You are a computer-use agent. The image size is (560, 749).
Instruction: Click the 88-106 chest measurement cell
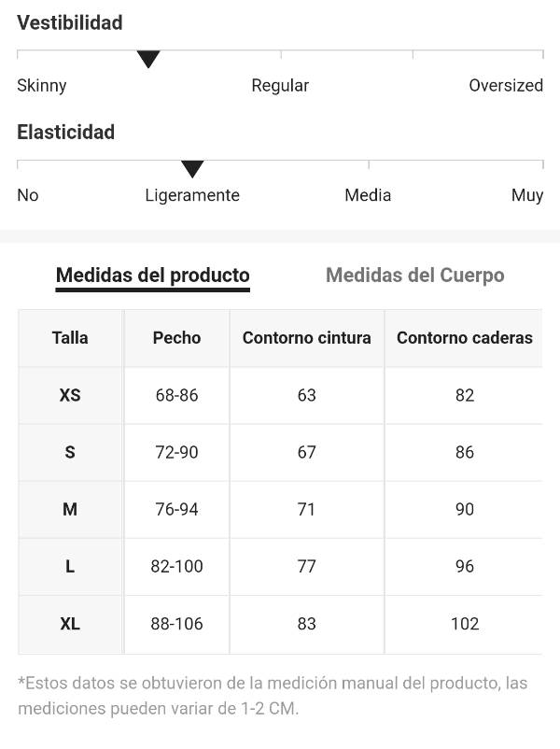[176, 625]
